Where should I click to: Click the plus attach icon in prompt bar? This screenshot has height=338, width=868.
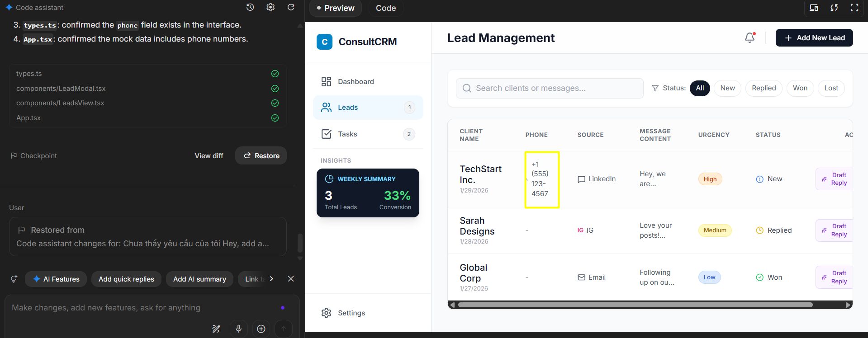click(261, 329)
